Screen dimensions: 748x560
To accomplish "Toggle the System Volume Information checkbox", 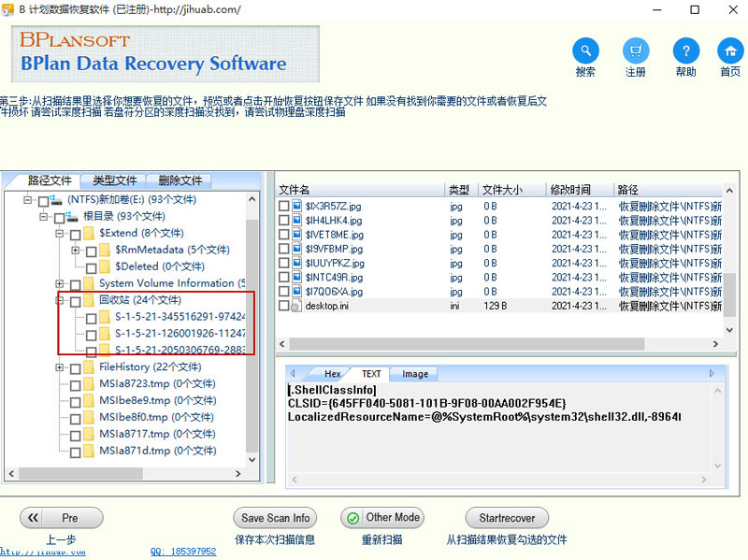I will point(75,284).
